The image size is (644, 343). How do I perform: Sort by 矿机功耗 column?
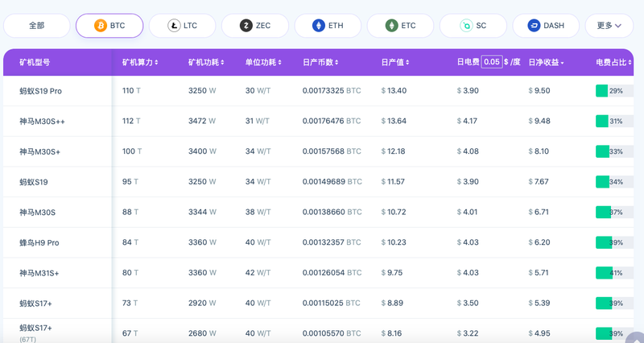click(x=206, y=63)
